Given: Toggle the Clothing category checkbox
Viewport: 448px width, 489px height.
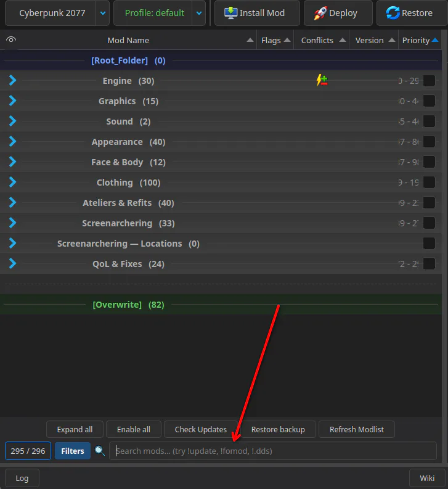Looking at the screenshot, I should pyautogui.click(x=429, y=182).
